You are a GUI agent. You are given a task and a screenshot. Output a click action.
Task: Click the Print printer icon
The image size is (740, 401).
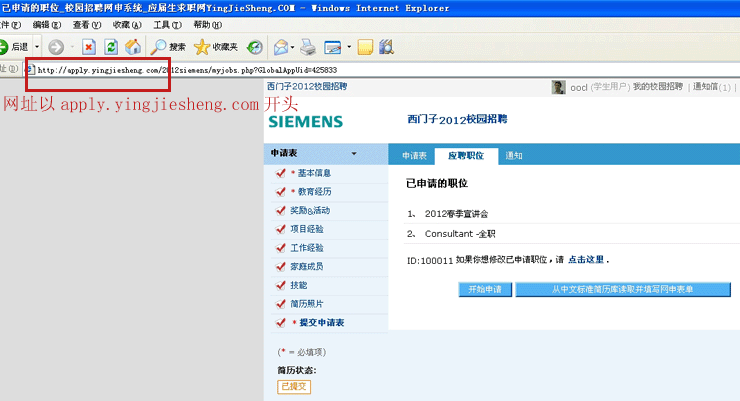point(308,47)
